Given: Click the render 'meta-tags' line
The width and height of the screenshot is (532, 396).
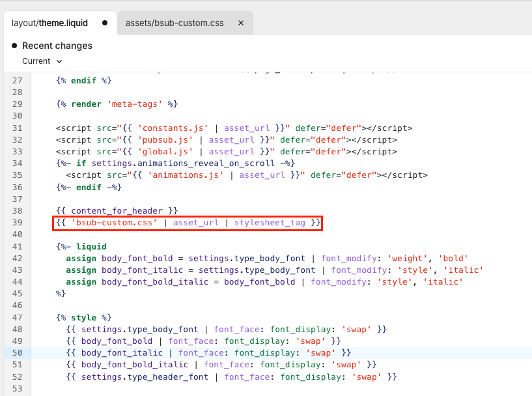Looking at the screenshot, I should click(117, 104).
